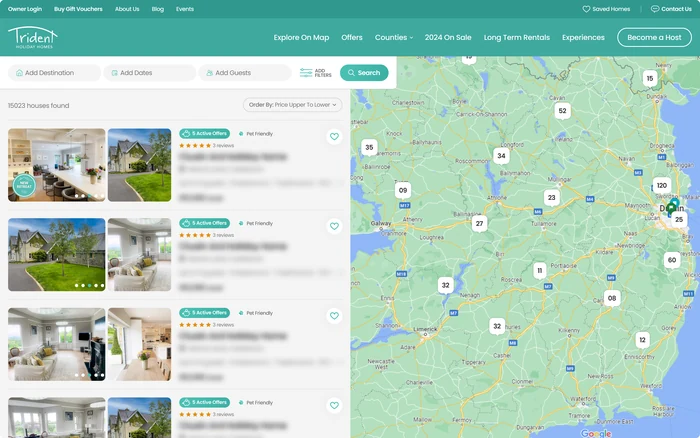Click the Add Destination input field
The image size is (700, 438).
click(54, 73)
